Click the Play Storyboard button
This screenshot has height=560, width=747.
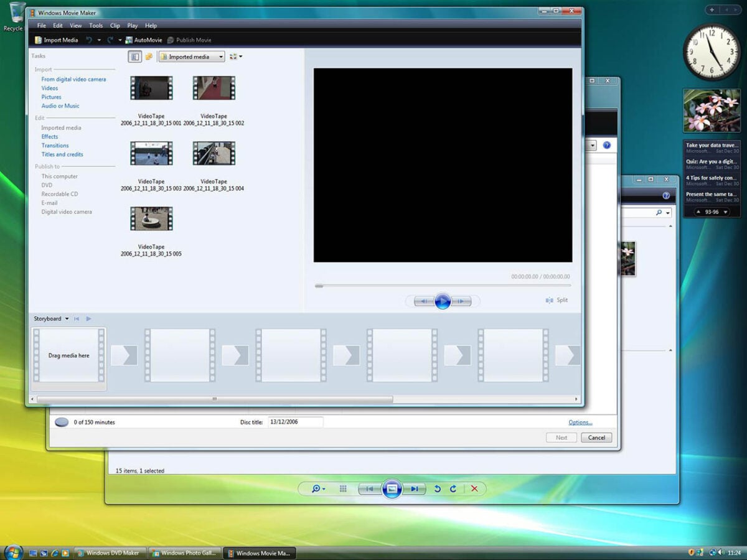(x=88, y=319)
